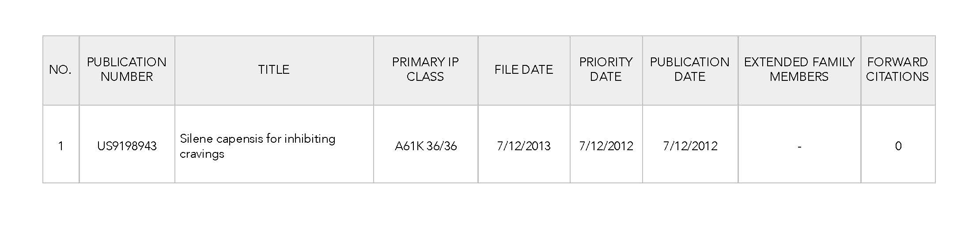Select the PUBLICATION NUMBER column header
980x243 pixels.
click(x=127, y=70)
